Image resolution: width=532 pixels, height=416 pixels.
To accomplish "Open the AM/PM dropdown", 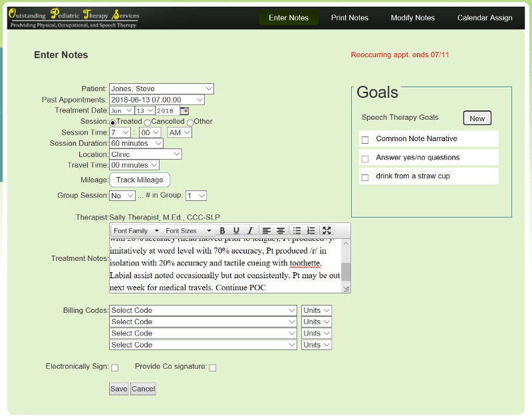I will [180, 132].
